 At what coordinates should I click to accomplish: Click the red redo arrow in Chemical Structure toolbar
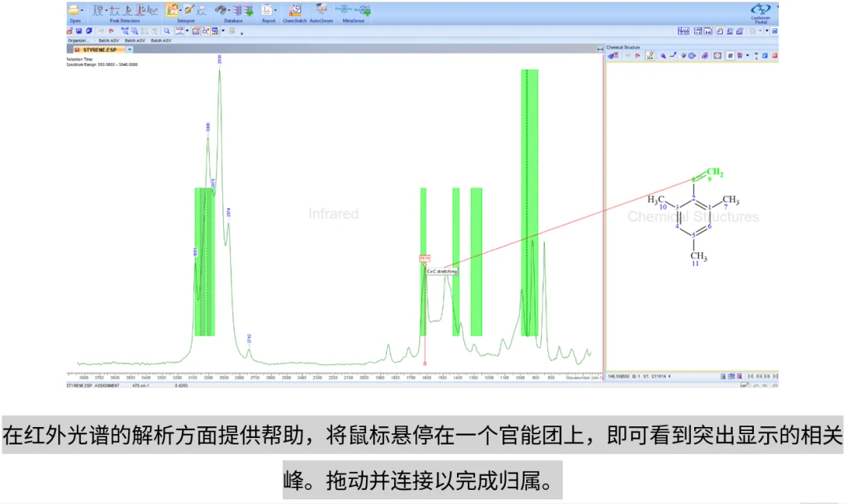(637, 56)
